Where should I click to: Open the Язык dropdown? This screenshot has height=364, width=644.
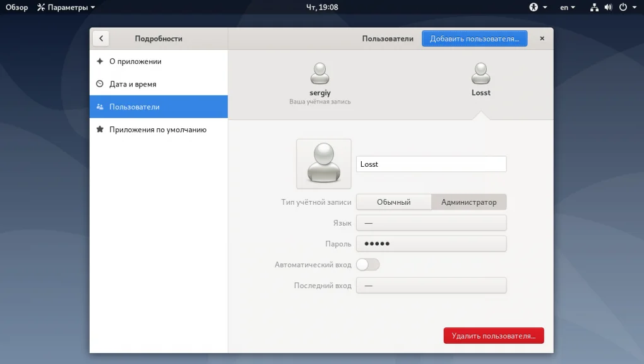coord(431,222)
